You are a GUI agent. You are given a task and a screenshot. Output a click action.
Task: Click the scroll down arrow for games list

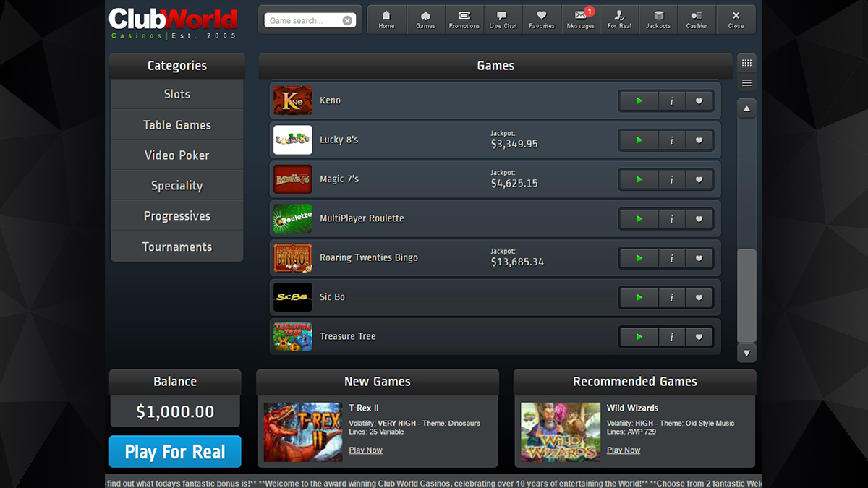[x=747, y=353]
